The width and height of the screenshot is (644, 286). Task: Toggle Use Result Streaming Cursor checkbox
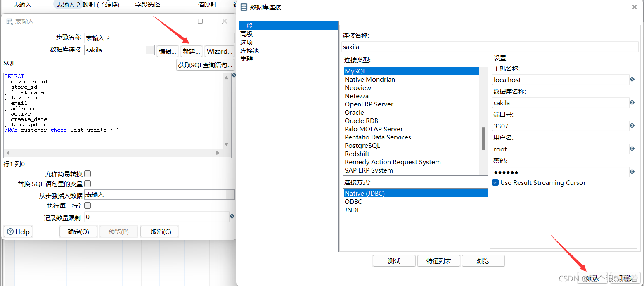pos(496,182)
